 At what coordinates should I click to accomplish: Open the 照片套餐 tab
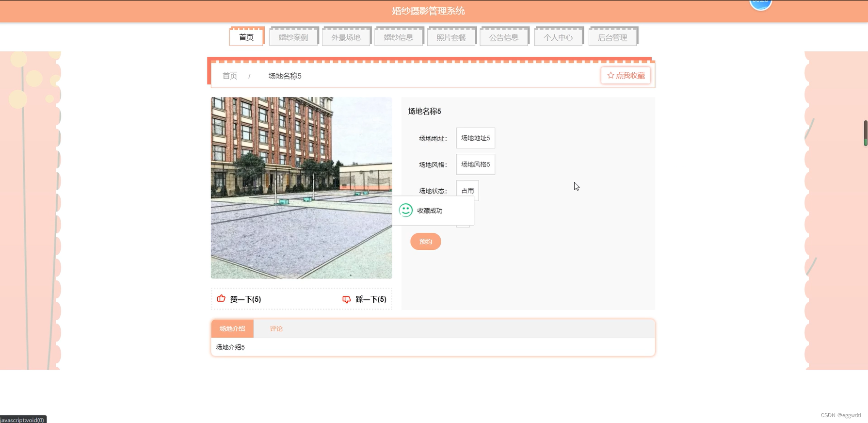click(x=451, y=37)
